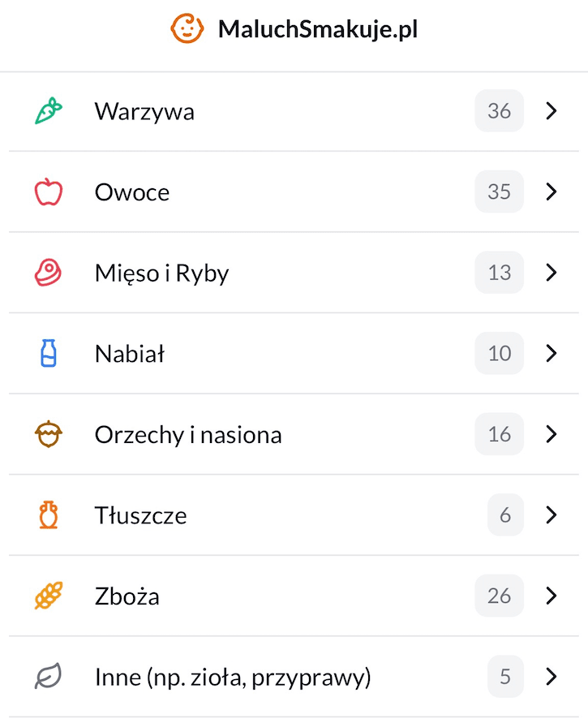Click the wheat icon for Zboża

(x=49, y=596)
